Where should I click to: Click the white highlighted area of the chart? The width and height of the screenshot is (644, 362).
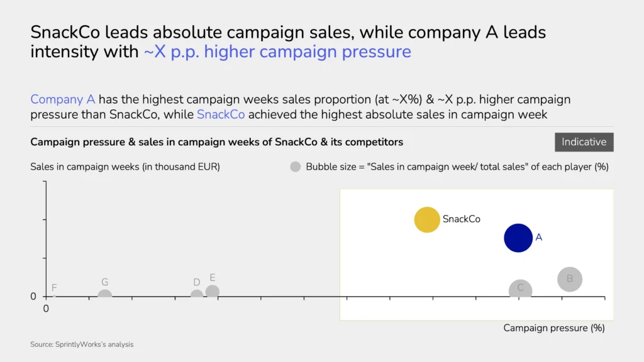pos(477,255)
